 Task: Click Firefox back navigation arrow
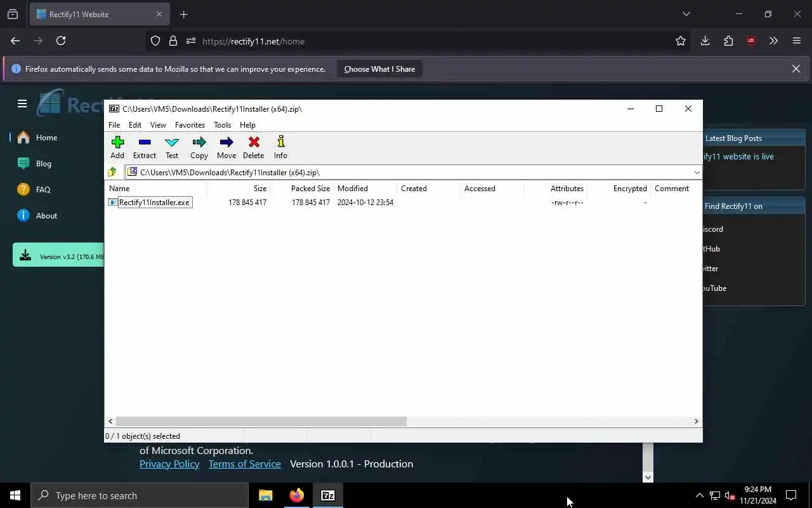[15, 41]
